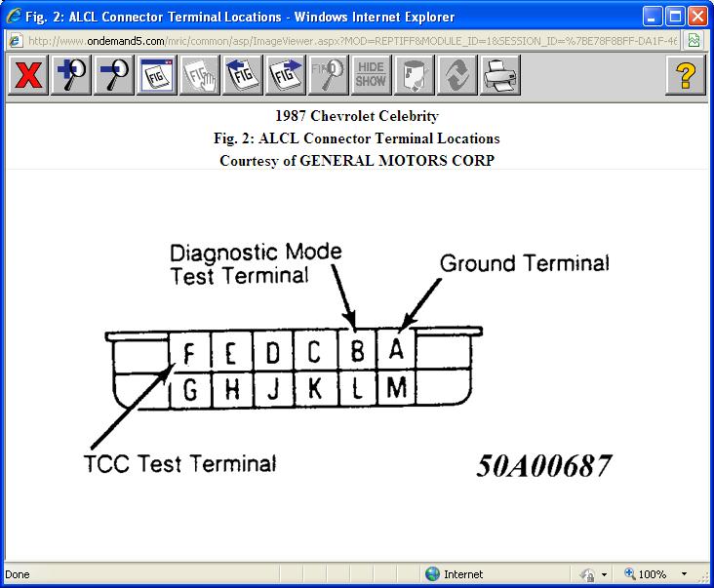
Task: Click the rotate refresh arrows icon
Action: tap(456, 75)
